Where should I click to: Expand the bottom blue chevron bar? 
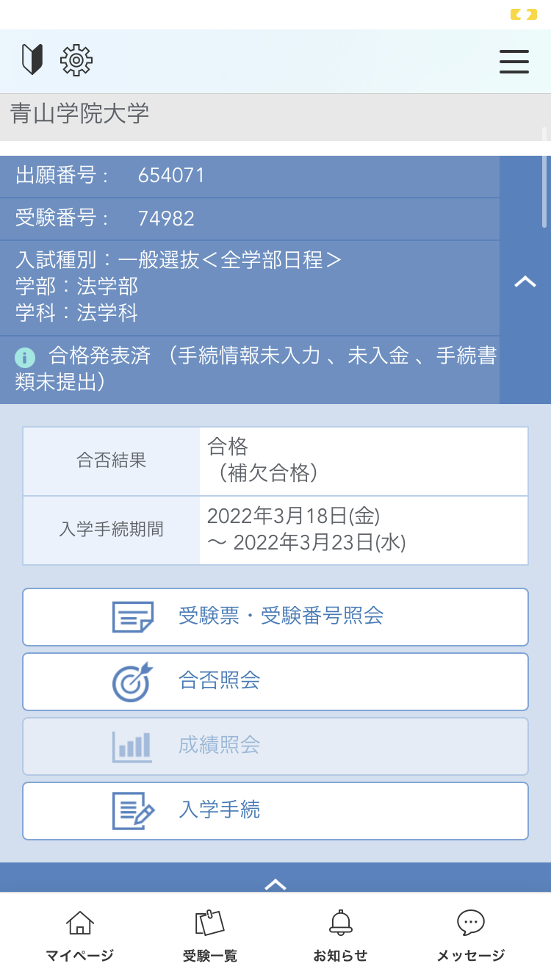[x=275, y=880]
